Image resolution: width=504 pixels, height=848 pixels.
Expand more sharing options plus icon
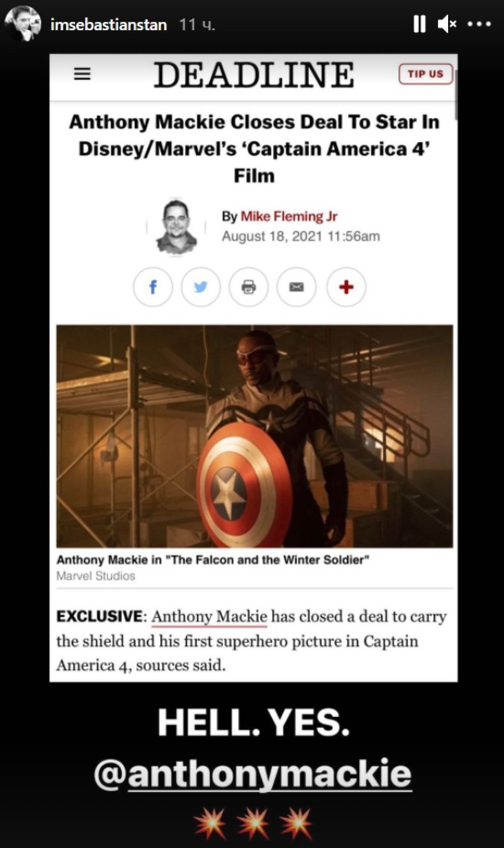[x=346, y=287]
